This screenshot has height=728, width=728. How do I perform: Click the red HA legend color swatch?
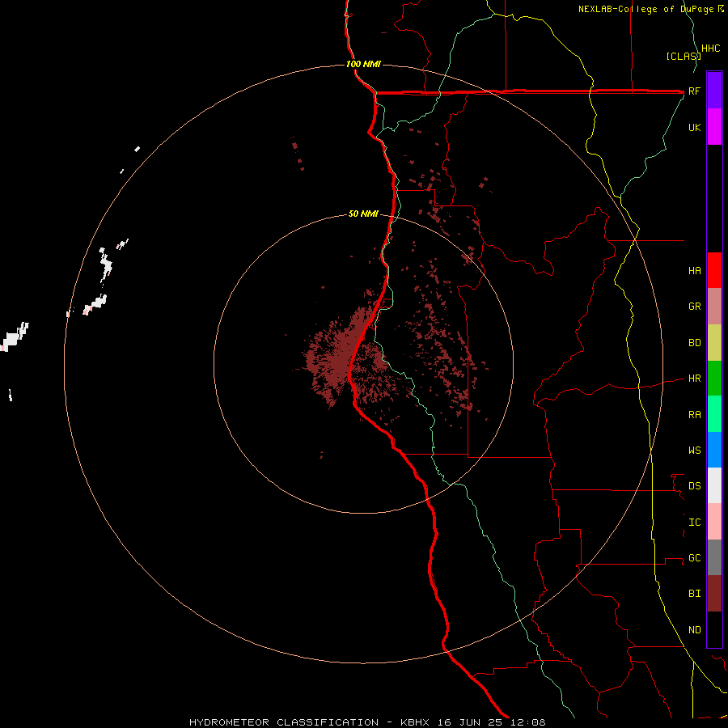click(714, 270)
